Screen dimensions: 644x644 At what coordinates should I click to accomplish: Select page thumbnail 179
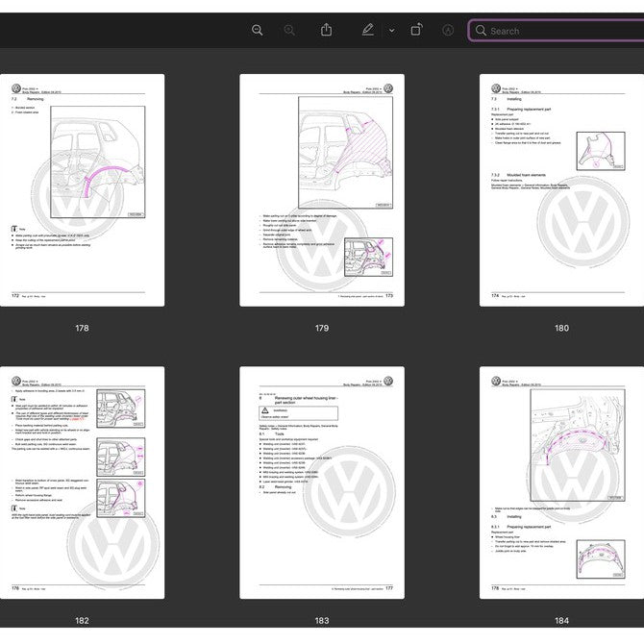[322, 190]
